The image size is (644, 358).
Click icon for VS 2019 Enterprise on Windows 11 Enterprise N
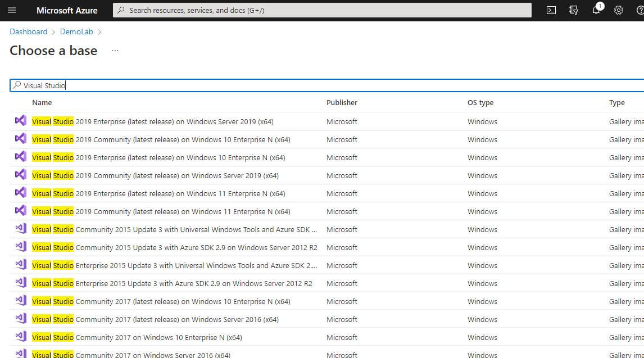(21, 193)
